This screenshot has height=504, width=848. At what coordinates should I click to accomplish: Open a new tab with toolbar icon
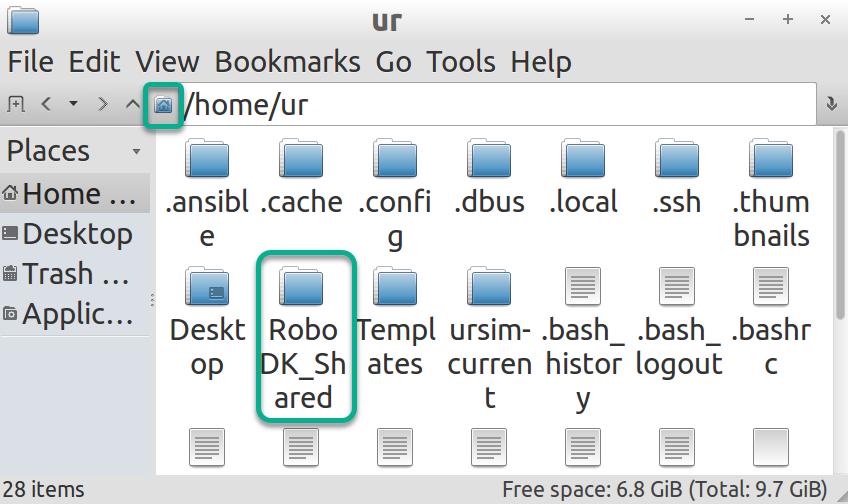(x=16, y=104)
